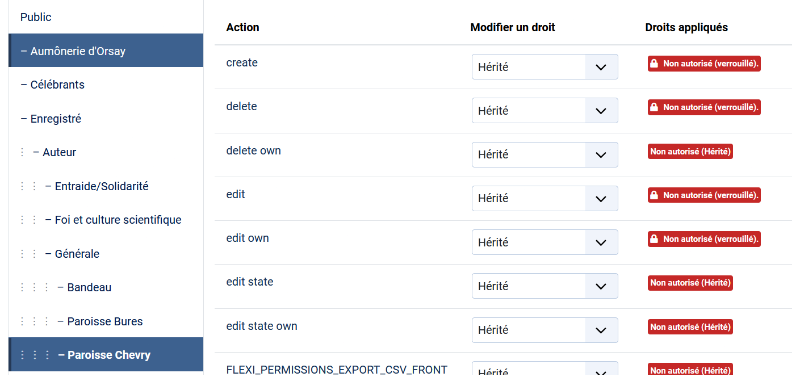
Task: Click the chevron arrow in create dropdown
Action: tap(601, 67)
